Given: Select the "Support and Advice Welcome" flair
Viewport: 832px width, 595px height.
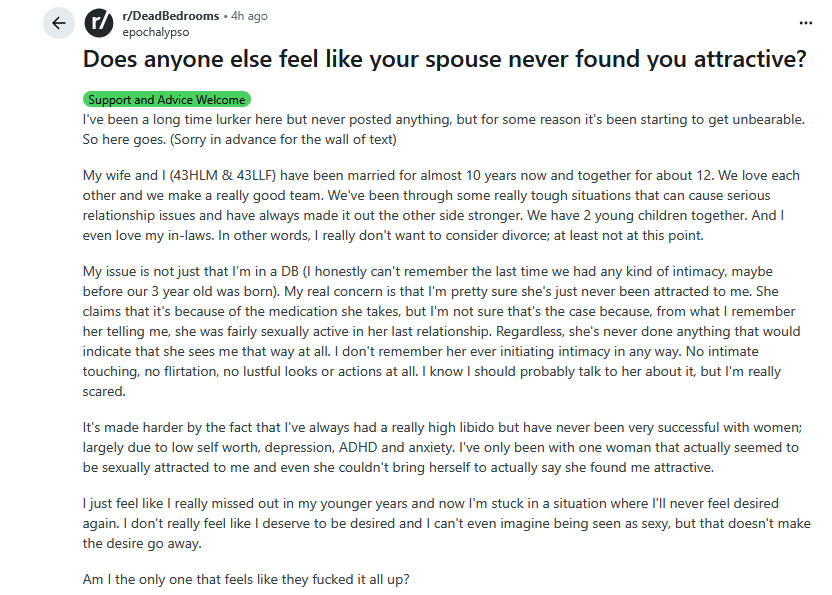Looking at the screenshot, I should point(166,100).
